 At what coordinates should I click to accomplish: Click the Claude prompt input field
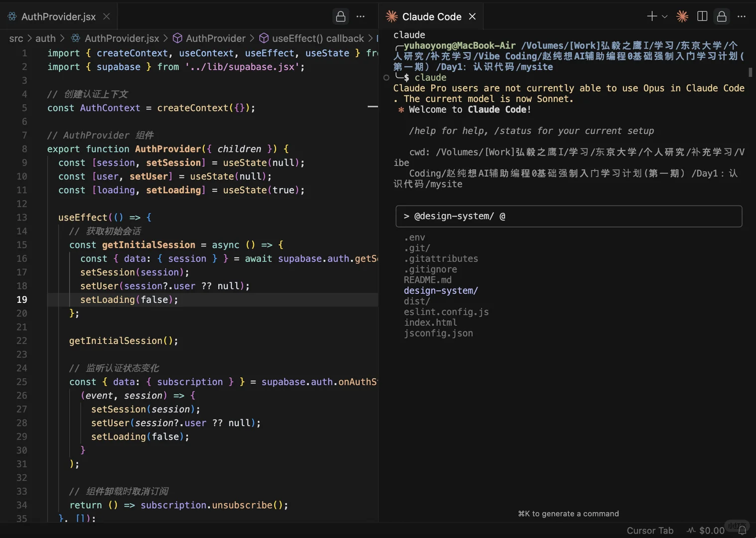coord(569,216)
